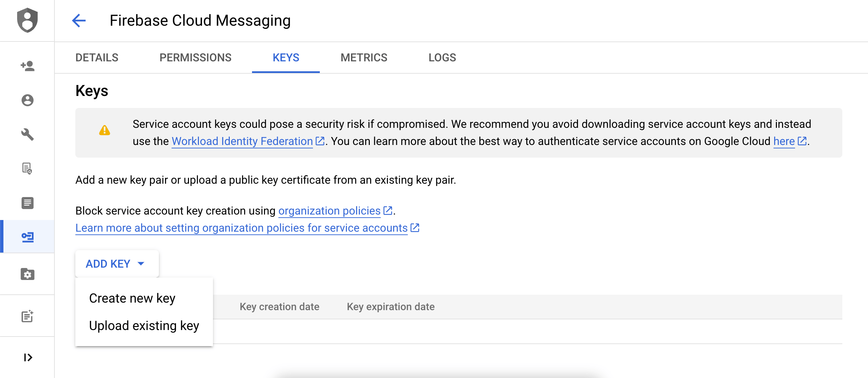Switch to the PERMISSIONS tab
Screen dimensions: 868x378
tap(196, 58)
